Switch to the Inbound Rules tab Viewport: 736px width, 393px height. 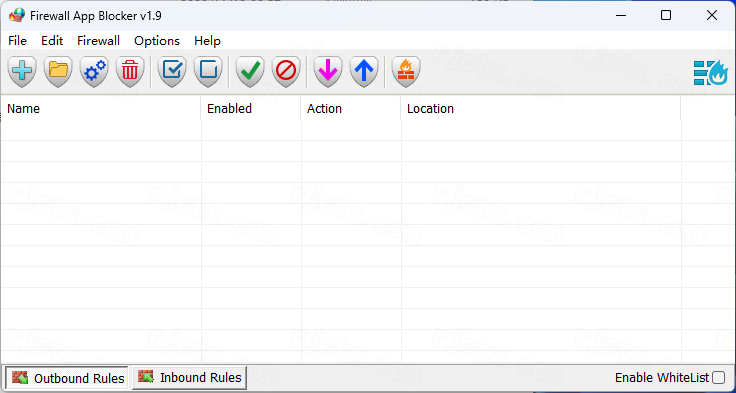pyautogui.click(x=189, y=378)
